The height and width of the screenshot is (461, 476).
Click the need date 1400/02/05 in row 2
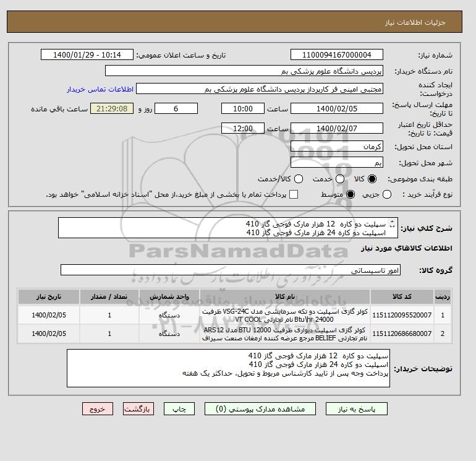click(49, 334)
